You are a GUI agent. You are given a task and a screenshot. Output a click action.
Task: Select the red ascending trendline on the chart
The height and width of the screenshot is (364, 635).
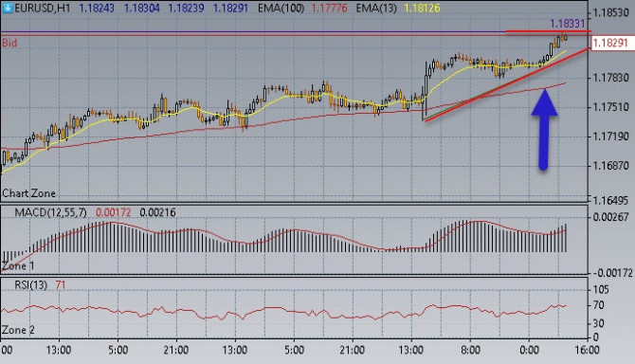tap(506, 84)
